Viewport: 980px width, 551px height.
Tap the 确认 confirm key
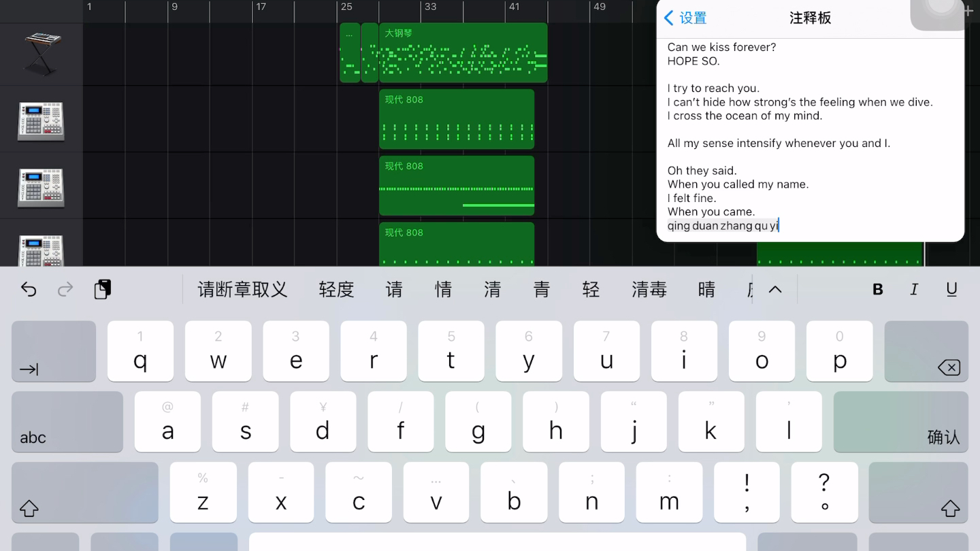[901, 422]
